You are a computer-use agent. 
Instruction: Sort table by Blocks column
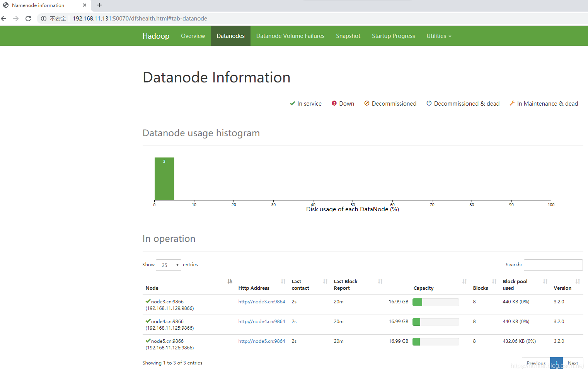485,285
